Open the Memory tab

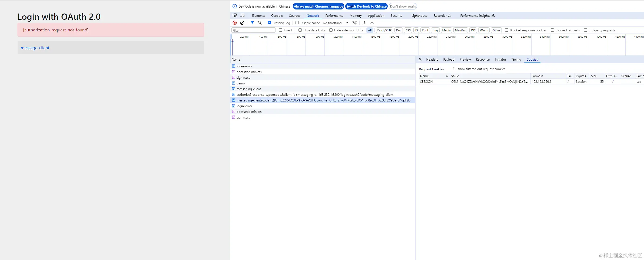click(x=356, y=16)
